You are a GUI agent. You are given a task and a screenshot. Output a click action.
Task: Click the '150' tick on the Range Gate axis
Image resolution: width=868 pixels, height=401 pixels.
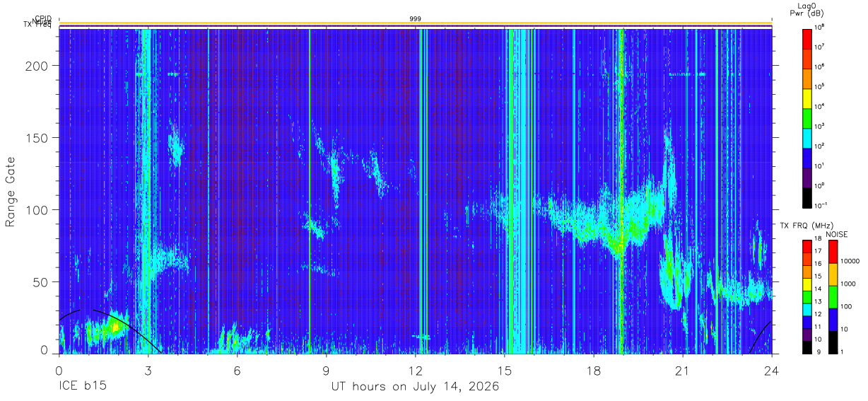click(x=37, y=137)
